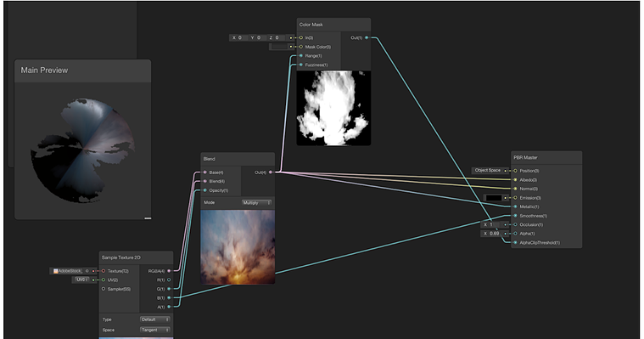Open the Type Default dropdown
The height and width of the screenshot is (339, 644).
point(154,319)
